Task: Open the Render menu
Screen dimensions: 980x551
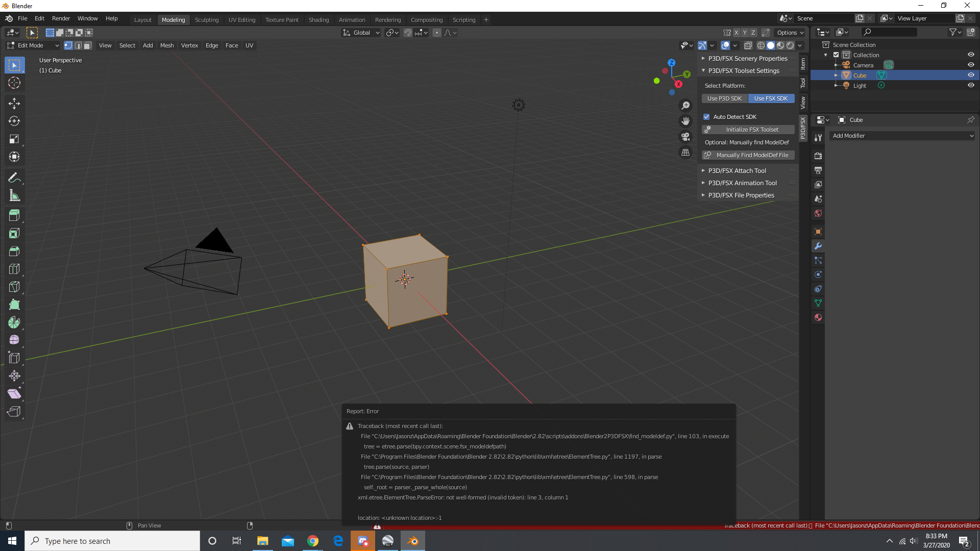Action: [61, 18]
